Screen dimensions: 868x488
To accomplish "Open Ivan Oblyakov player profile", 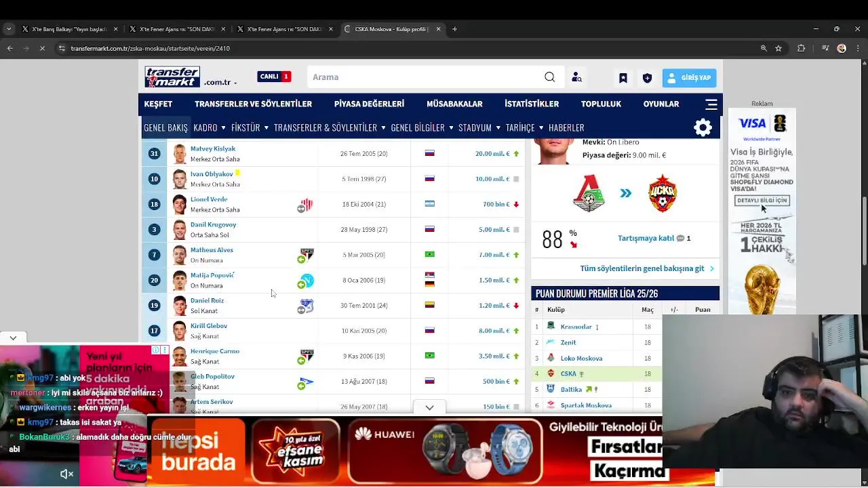I will pyautogui.click(x=212, y=174).
